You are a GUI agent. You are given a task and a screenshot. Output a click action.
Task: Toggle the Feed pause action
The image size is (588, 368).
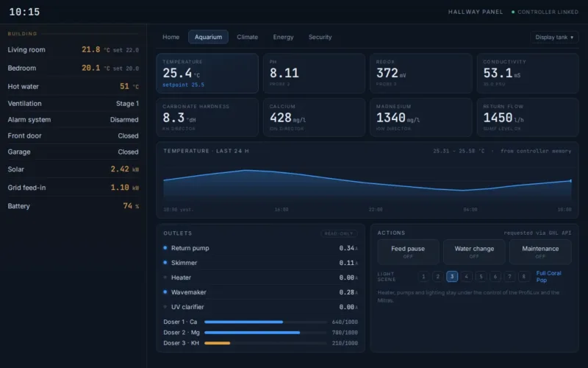click(408, 252)
